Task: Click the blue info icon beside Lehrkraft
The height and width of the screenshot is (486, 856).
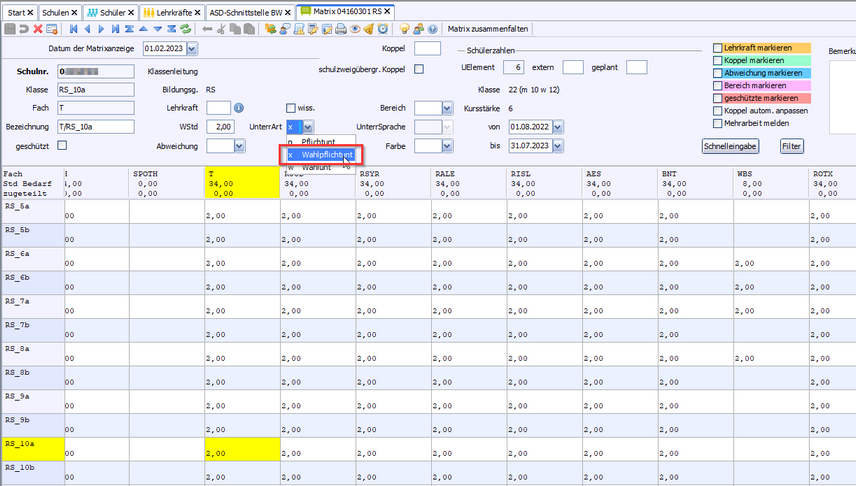Action: tap(239, 108)
